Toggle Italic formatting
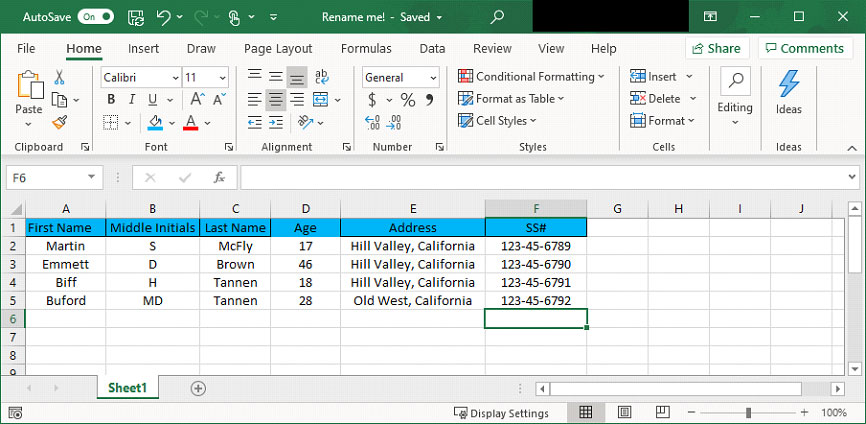The height and width of the screenshot is (424, 866). [132, 99]
